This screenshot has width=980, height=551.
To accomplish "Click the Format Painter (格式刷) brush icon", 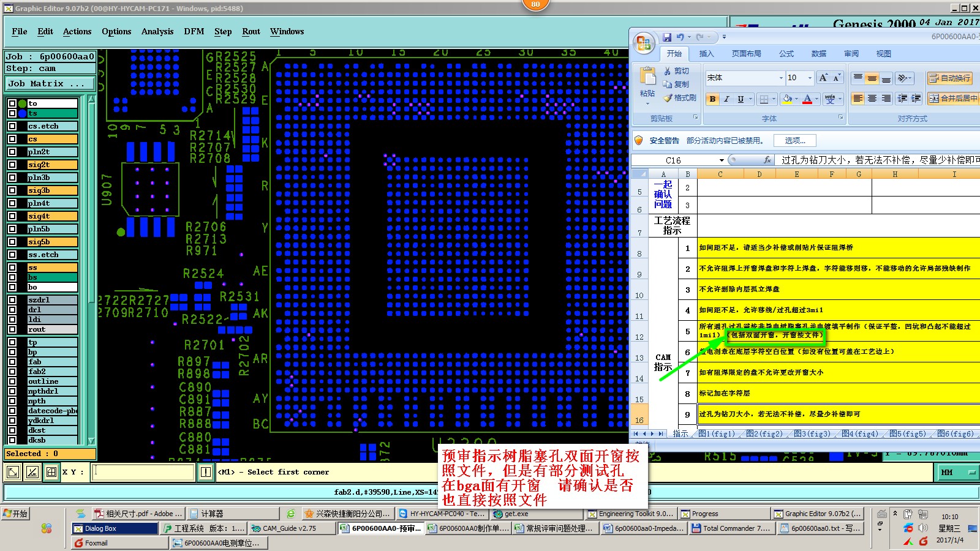I will [668, 97].
